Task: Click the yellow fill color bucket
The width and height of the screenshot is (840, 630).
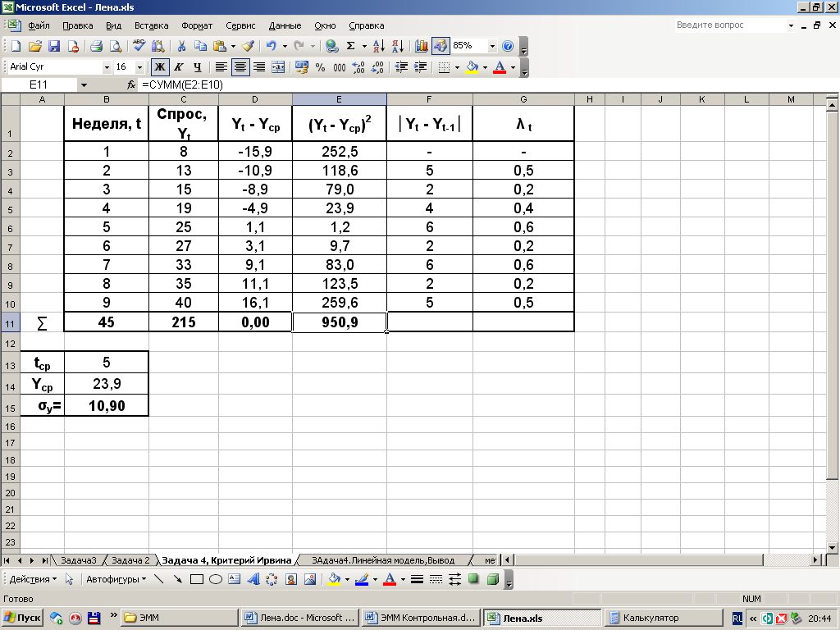Action: 472,67
